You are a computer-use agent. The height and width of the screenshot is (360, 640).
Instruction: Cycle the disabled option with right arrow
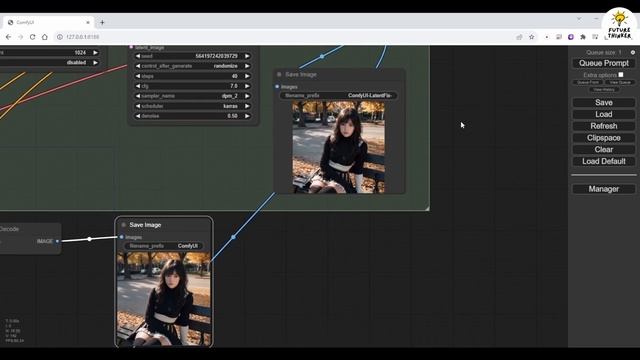click(x=95, y=62)
